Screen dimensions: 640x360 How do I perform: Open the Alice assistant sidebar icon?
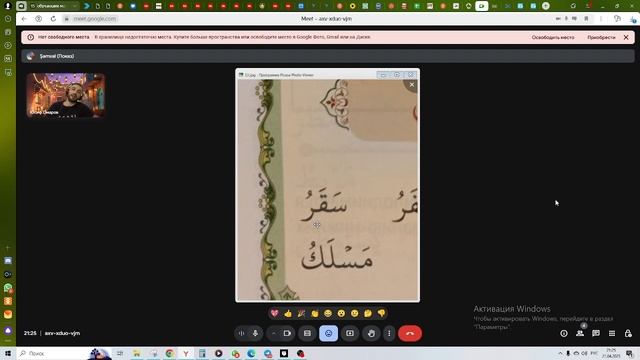(8, 330)
